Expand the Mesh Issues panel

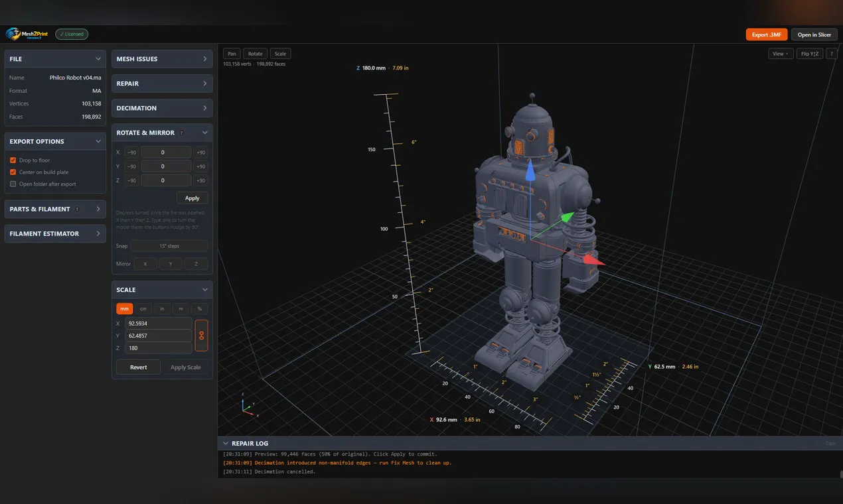tap(162, 59)
